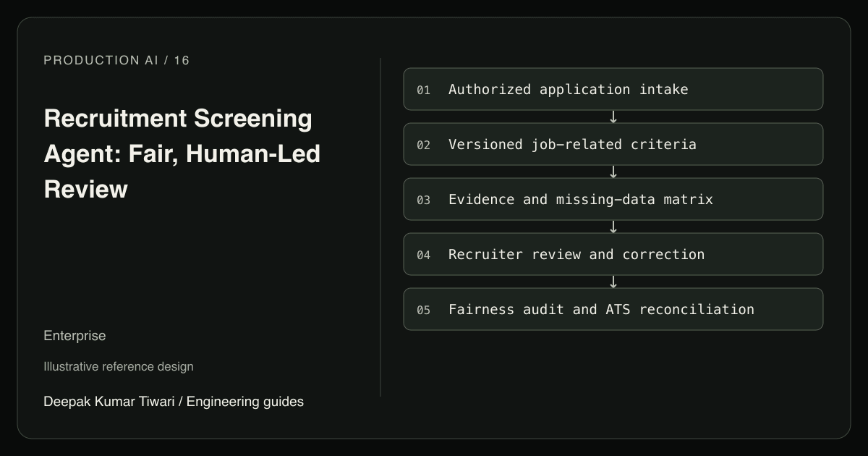
Task: Click the PRODUCTION AI / 16 label
Action: pyautogui.click(x=116, y=60)
